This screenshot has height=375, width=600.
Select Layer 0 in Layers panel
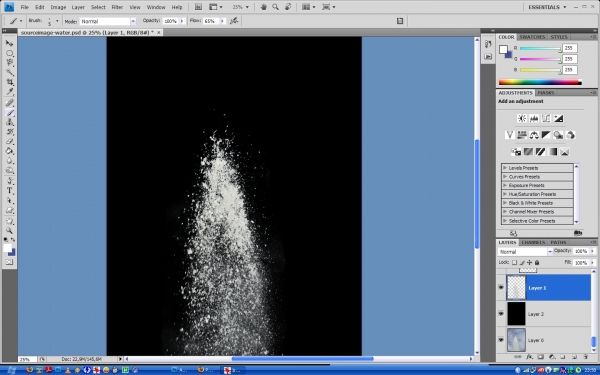click(548, 340)
